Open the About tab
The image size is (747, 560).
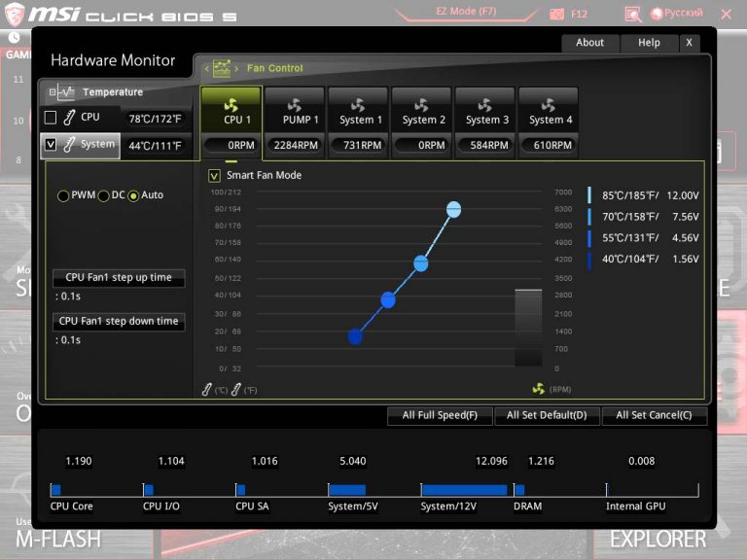[589, 43]
